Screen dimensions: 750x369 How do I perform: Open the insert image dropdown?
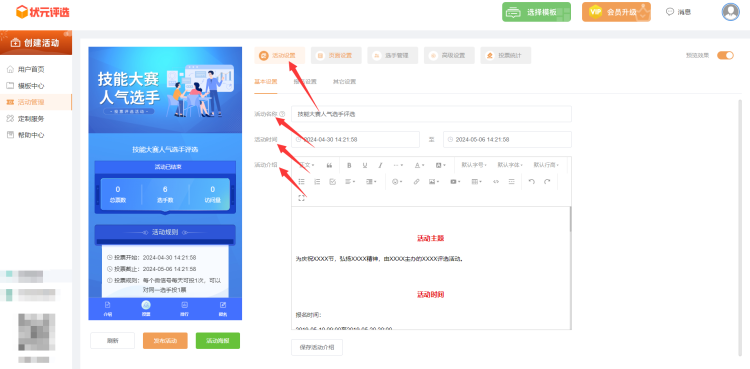pyautogui.click(x=434, y=181)
